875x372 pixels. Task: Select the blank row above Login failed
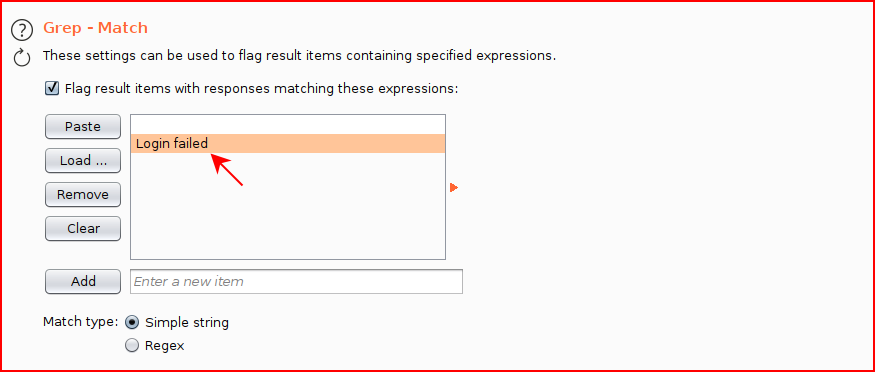[x=288, y=125]
